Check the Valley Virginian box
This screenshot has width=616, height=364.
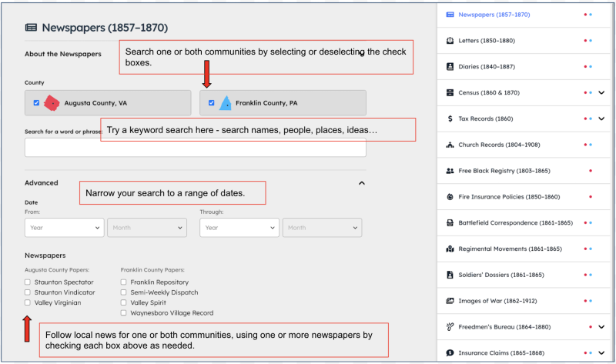pos(28,302)
